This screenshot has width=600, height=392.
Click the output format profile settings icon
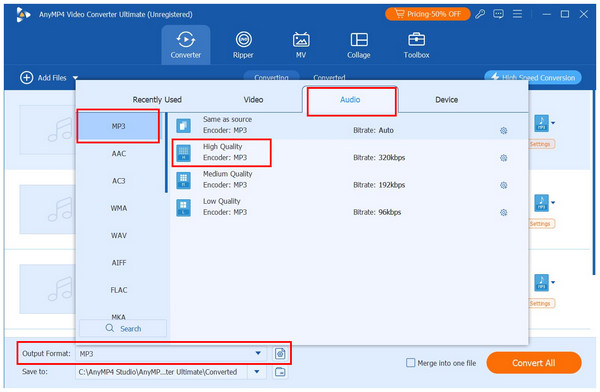coord(280,353)
